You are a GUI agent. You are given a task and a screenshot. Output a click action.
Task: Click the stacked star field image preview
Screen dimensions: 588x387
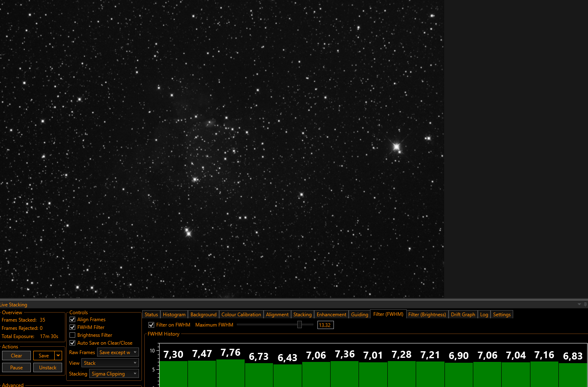click(x=222, y=148)
